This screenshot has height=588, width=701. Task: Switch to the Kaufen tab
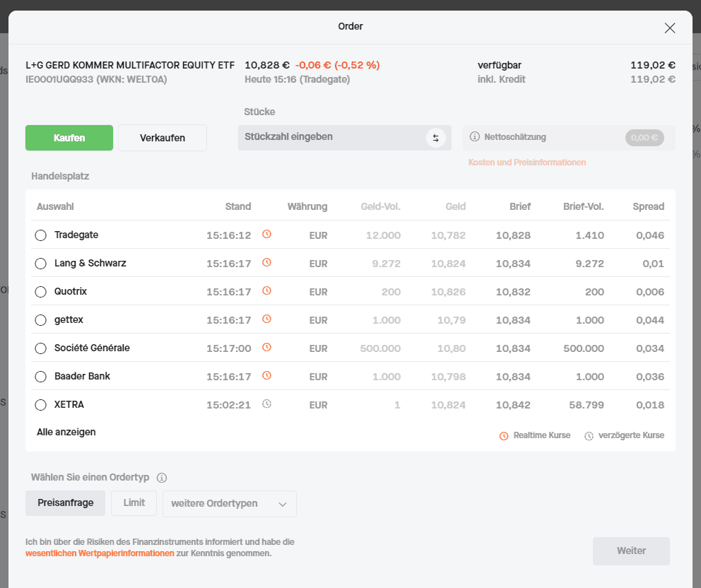click(69, 138)
